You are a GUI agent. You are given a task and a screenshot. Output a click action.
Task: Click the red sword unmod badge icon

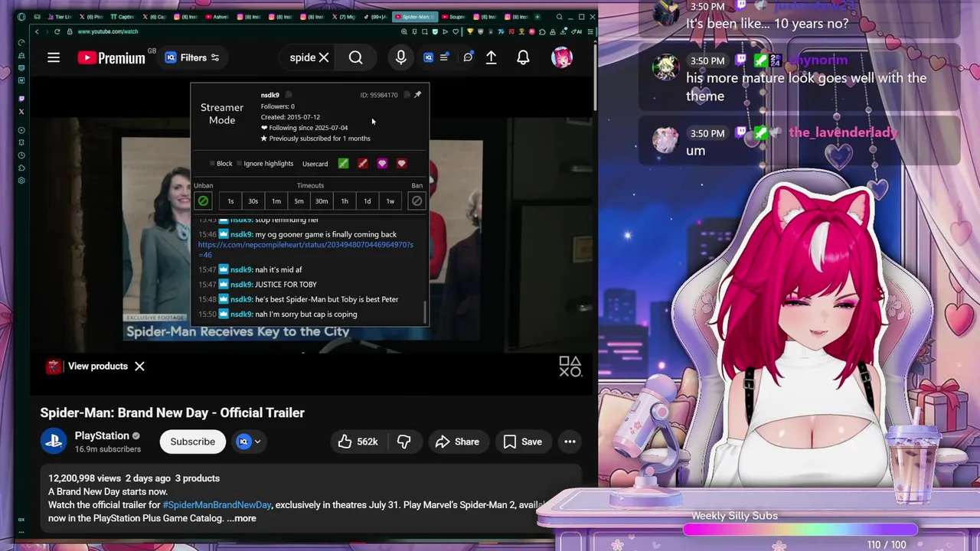click(x=362, y=163)
